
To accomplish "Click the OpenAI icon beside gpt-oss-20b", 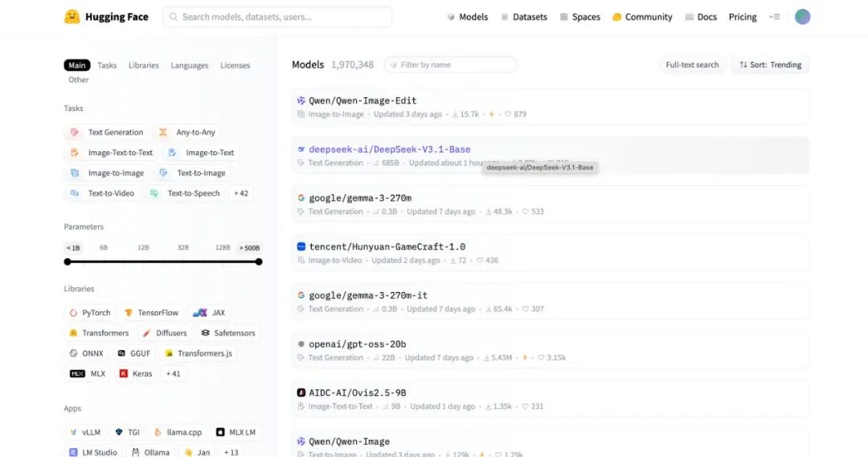I will click(301, 344).
